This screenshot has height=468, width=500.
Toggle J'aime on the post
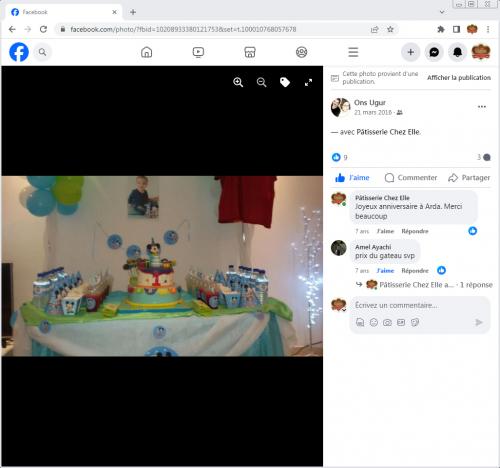[x=352, y=178]
